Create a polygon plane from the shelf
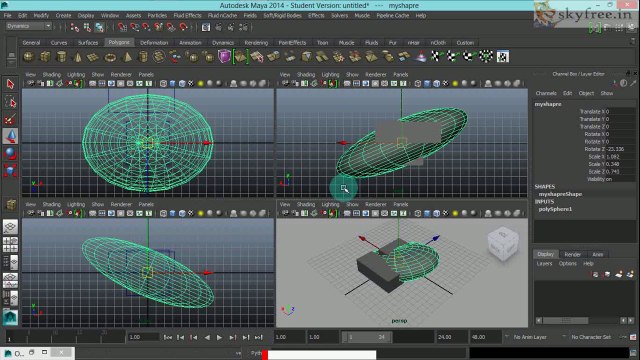 pyautogui.click(x=93, y=57)
